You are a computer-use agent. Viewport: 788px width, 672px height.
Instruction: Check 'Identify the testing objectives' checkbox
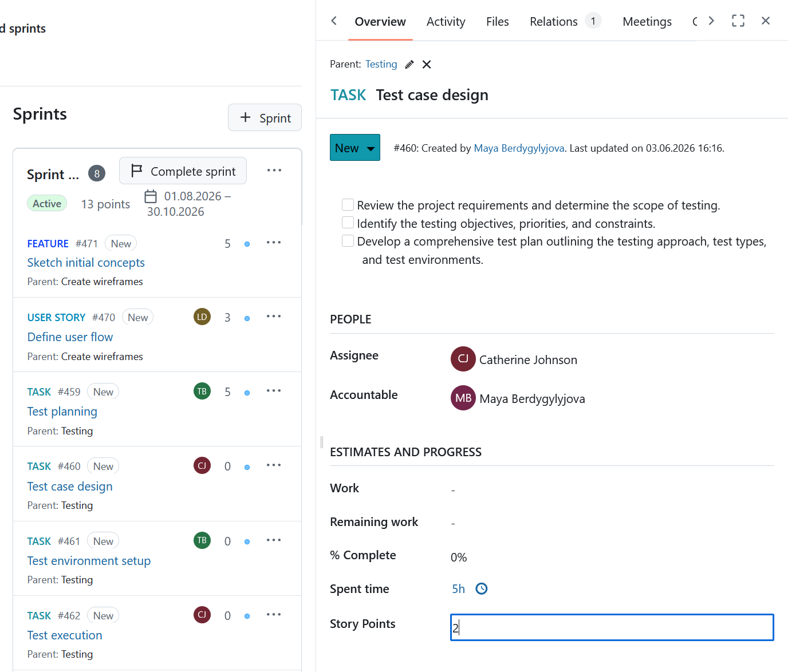348,222
